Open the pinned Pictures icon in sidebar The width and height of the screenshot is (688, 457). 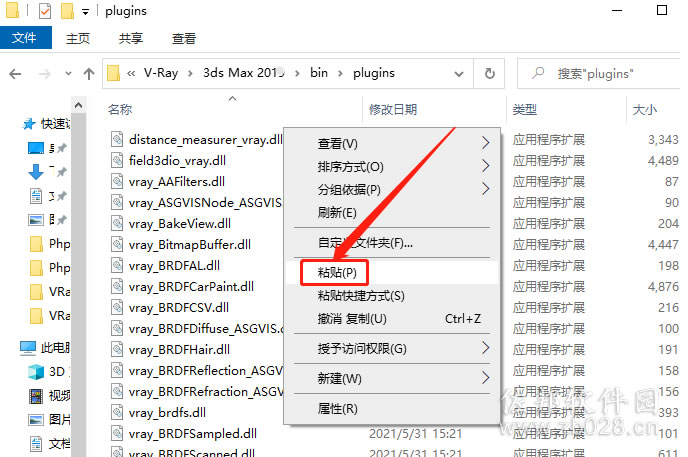coord(36,219)
